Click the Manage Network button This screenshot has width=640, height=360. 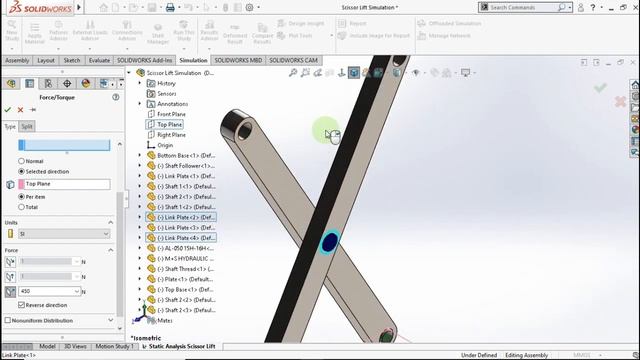[444, 36]
